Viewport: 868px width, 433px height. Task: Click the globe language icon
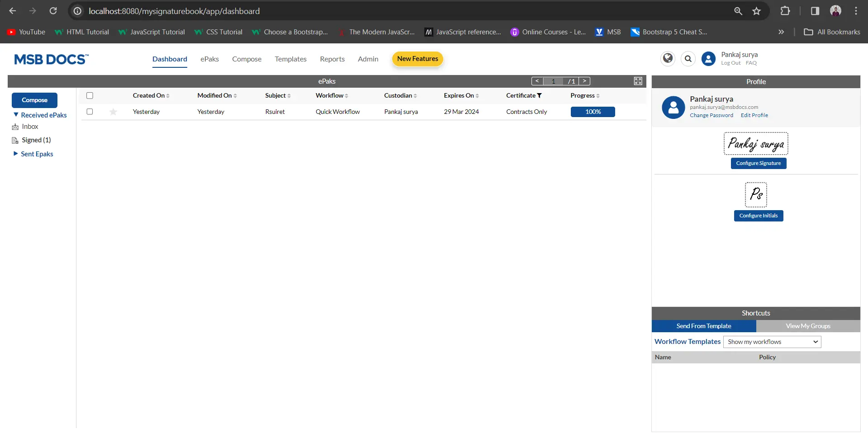pyautogui.click(x=668, y=59)
